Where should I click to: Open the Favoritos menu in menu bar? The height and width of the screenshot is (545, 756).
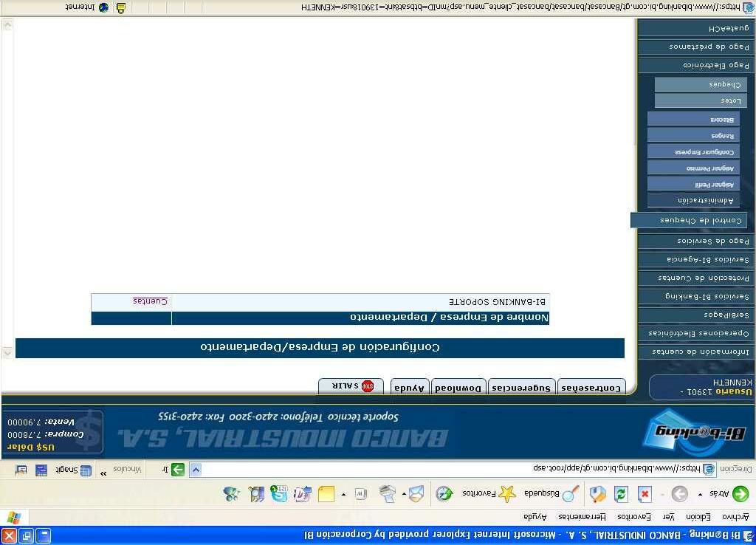[634, 517]
